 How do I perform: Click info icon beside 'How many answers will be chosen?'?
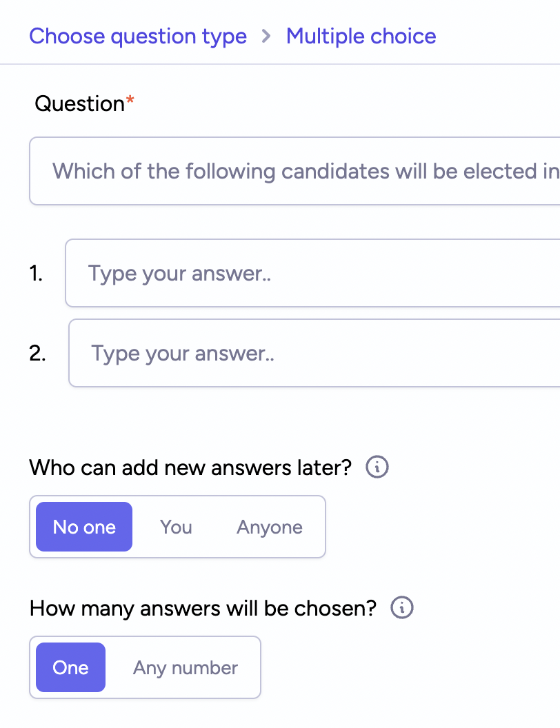click(401, 607)
